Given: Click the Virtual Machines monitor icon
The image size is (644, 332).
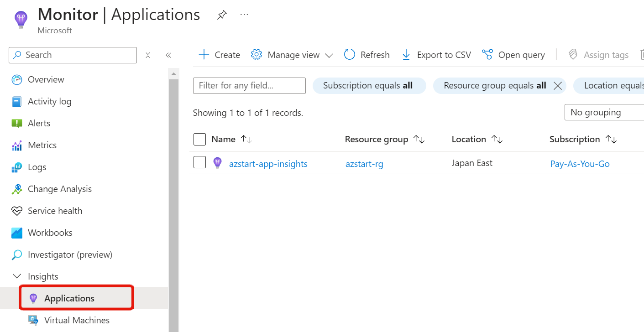Looking at the screenshot, I should 33,321.
